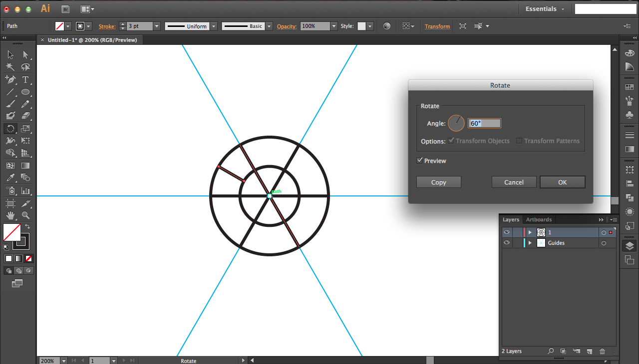639x364 pixels.
Task: Click Create New Layer icon in Layers panel
Action: (589, 351)
